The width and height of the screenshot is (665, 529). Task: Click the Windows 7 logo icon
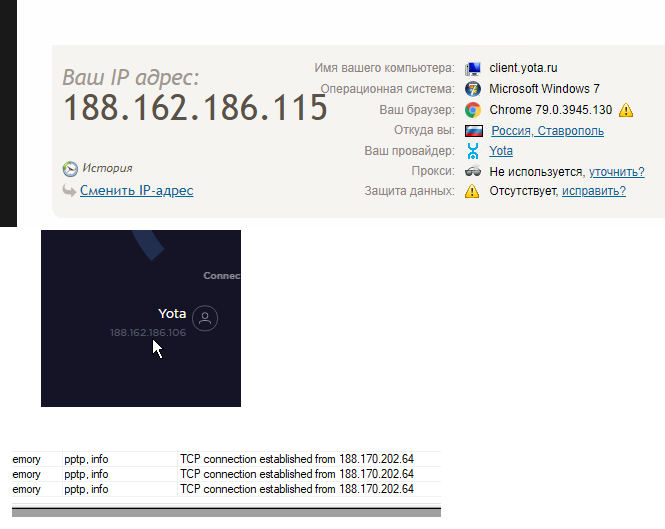[472, 89]
